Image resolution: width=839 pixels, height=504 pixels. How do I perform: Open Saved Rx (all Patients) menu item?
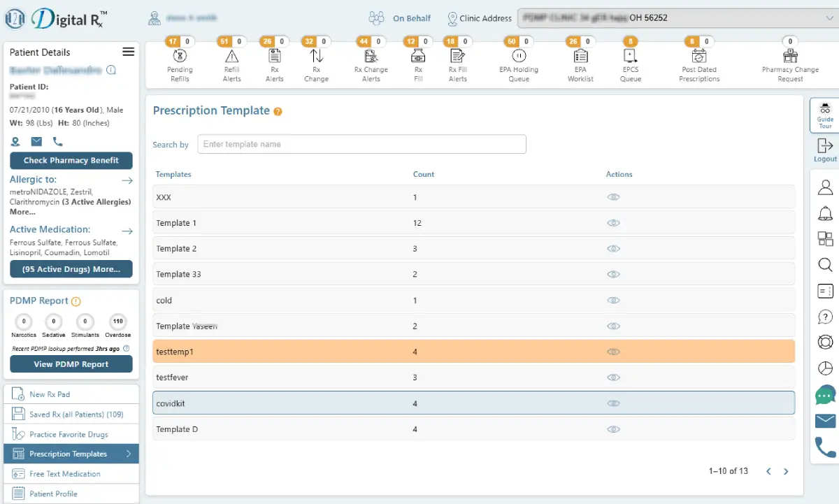click(x=71, y=415)
